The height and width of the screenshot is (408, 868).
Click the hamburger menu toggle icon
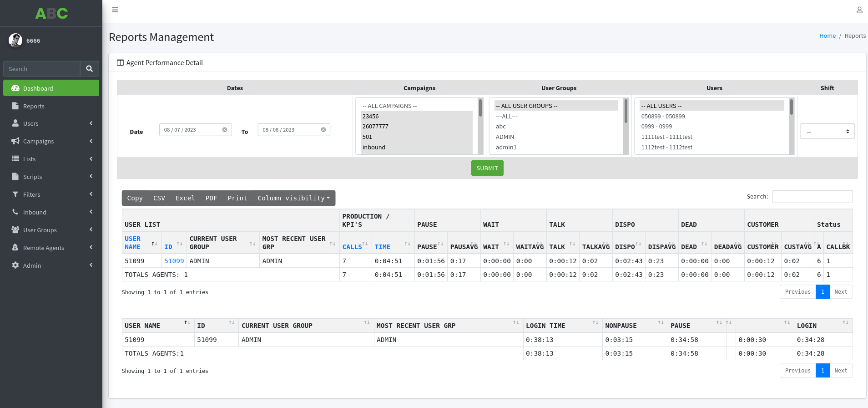(x=115, y=10)
